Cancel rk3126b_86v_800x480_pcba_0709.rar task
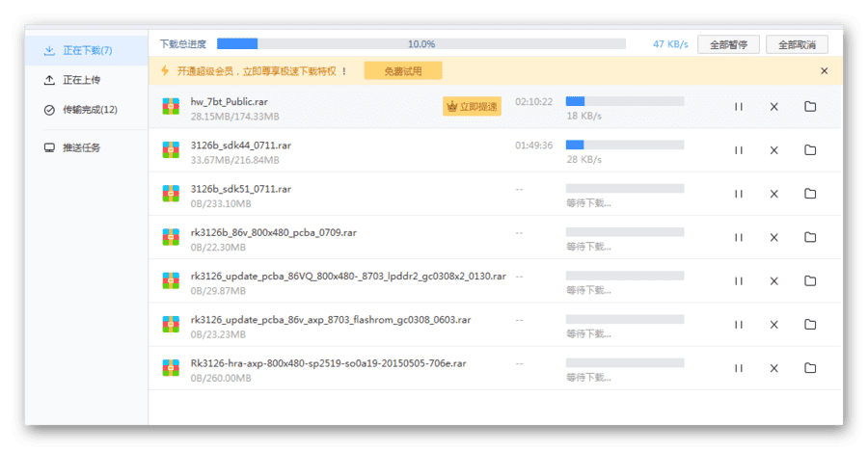Screen dimensions: 868x450 coord(773,238)
